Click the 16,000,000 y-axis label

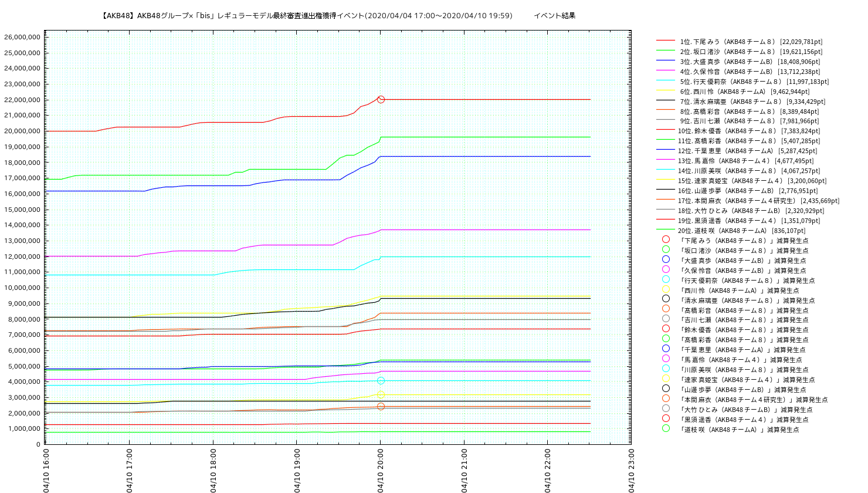tap(22, 194)
